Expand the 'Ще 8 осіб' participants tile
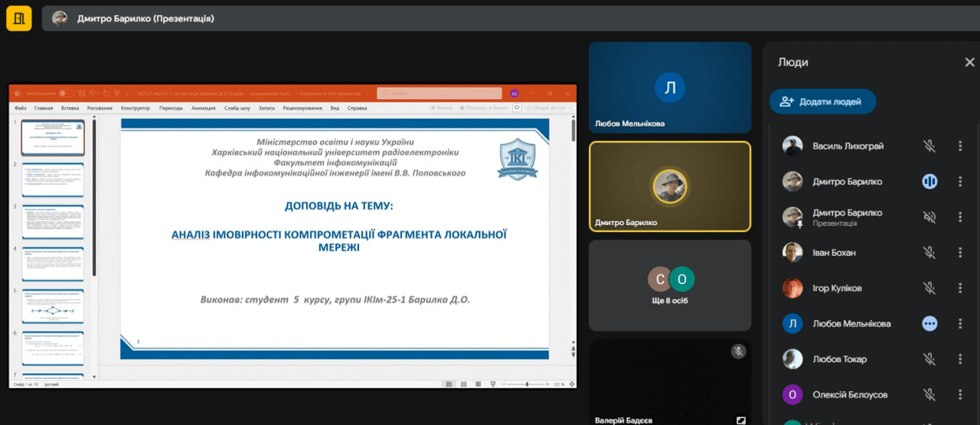This screenshot has width=980, height=425. pos(670,285)
